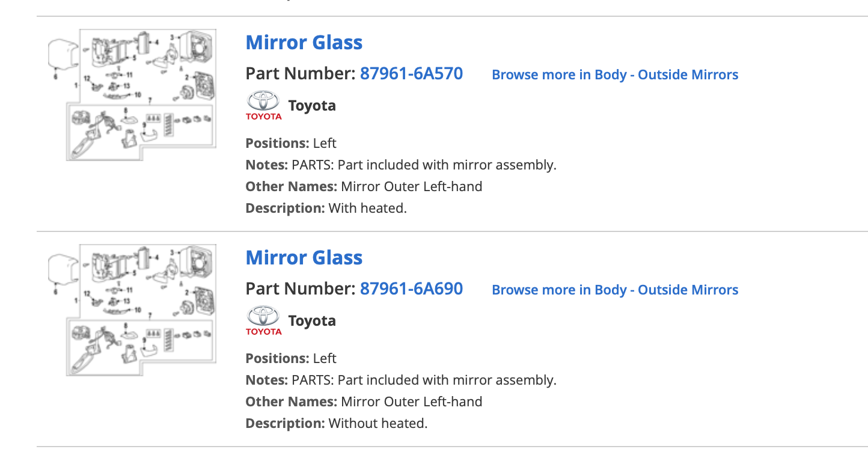Viewport: 868px width, 458px height.
Task: Browse more in Body - Outside Mirrors for 6A570
Action: (x=615, y=75)
